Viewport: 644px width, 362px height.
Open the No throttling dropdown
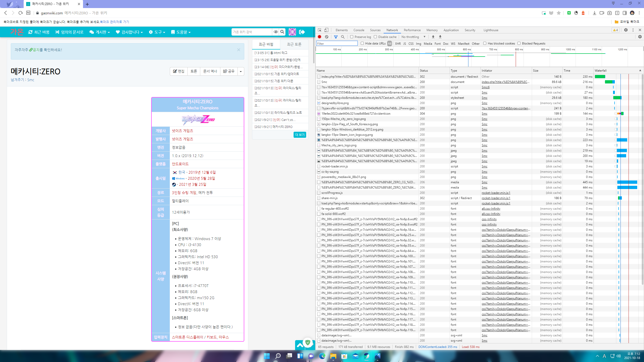point(413,37)
